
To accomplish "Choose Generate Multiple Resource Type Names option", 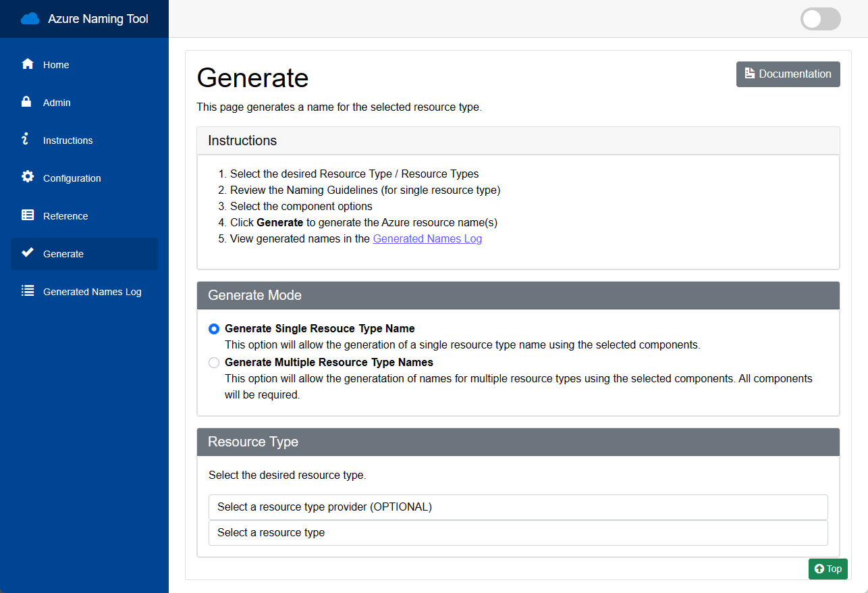I will pos(213,363).
